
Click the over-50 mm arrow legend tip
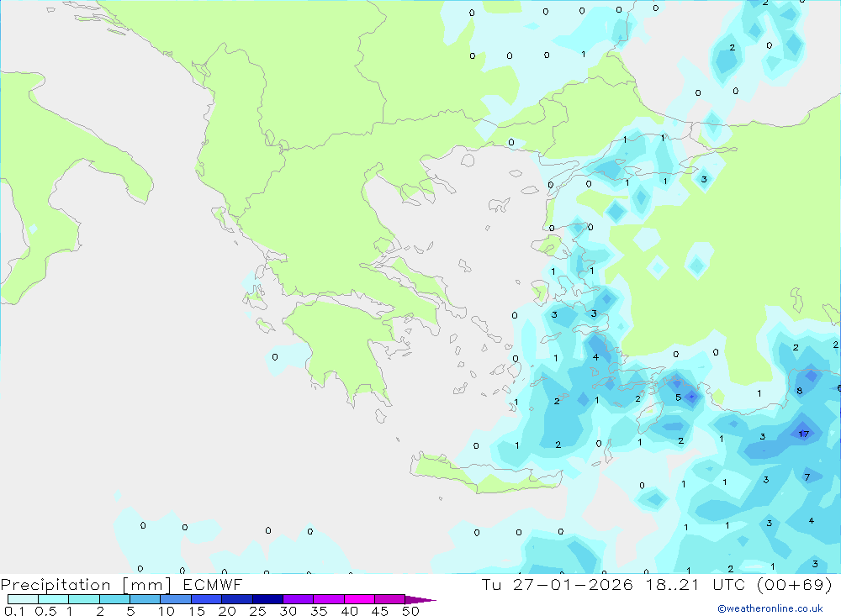coord(420,599)
